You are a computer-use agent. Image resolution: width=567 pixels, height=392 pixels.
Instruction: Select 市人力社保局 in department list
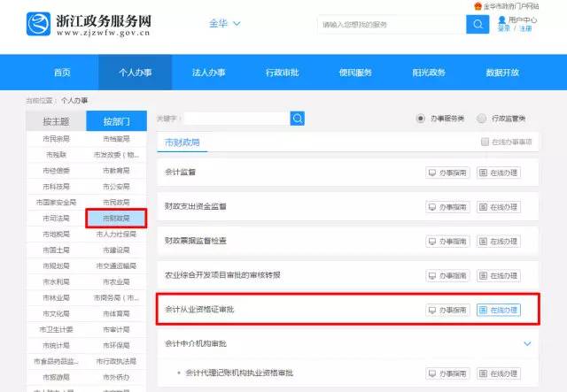coord(116,234)
